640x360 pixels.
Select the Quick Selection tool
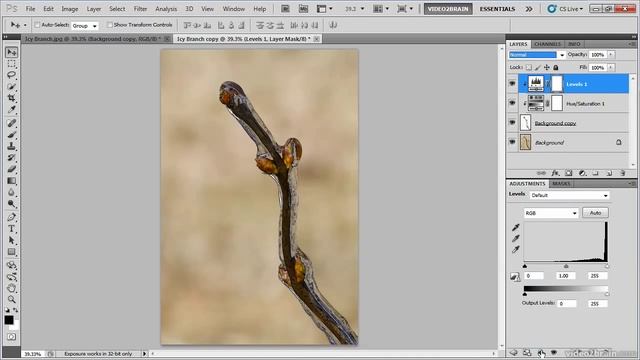pos(11,87)
